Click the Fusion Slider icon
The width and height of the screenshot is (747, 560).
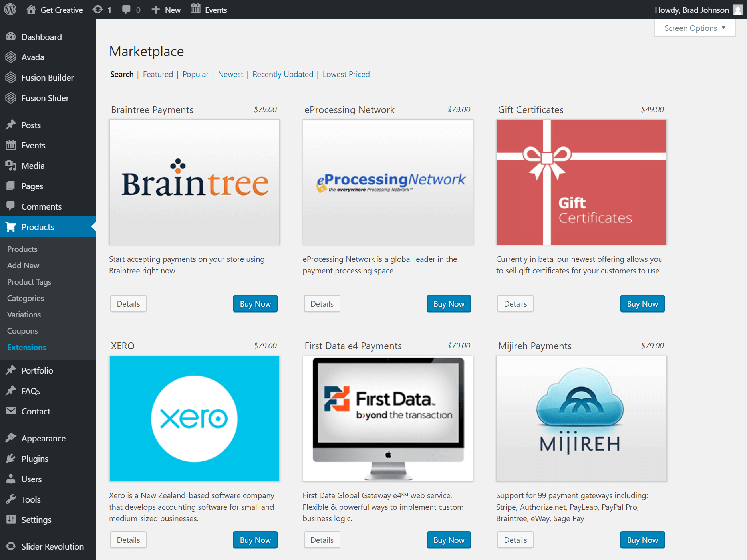click(x=11, y=98)
